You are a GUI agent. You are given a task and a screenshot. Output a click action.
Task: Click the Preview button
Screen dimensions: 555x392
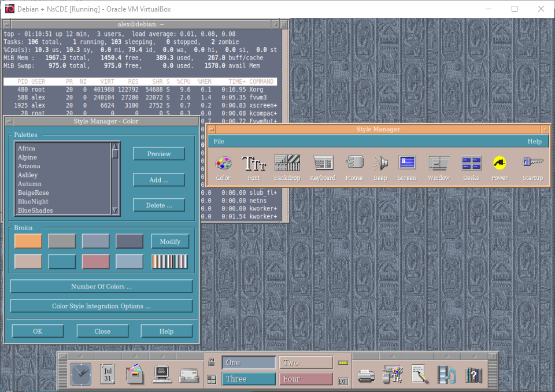(159, 154)
